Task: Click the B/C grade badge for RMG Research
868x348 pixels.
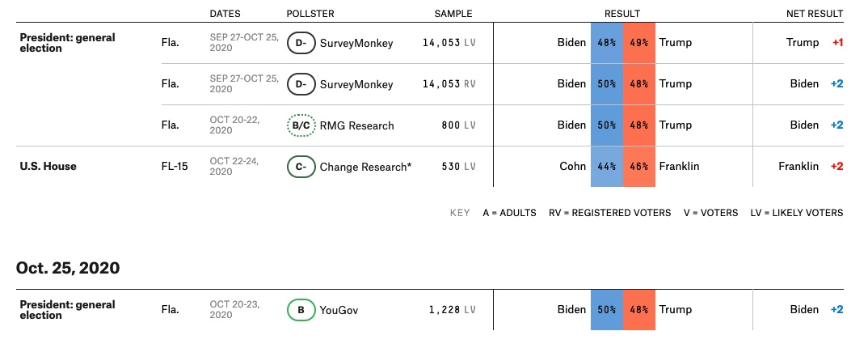Action: point(301,125)
